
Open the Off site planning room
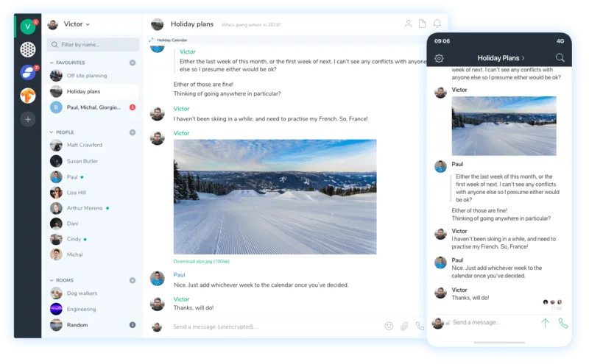click(x=87, y=76)
